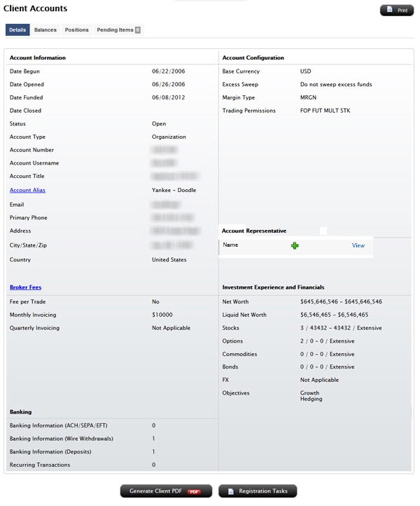Click the Account Information section header
Screen dimensions: 420x506
(x=38, y=57)
